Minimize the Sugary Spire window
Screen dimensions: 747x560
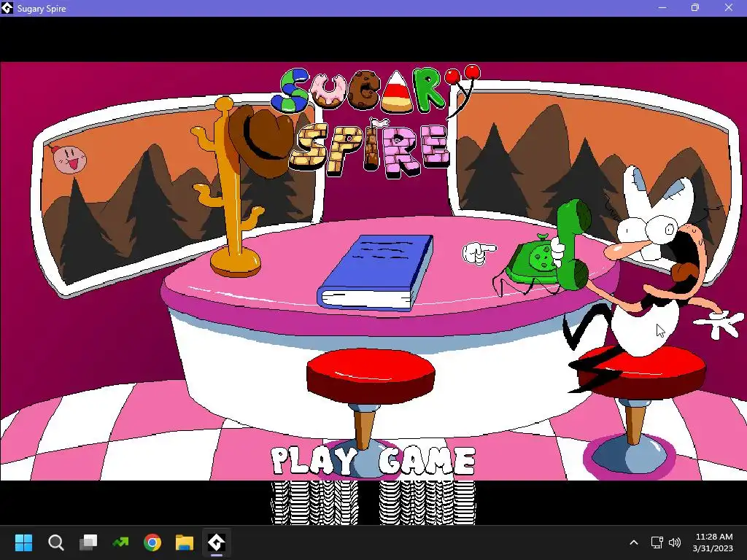662,7
